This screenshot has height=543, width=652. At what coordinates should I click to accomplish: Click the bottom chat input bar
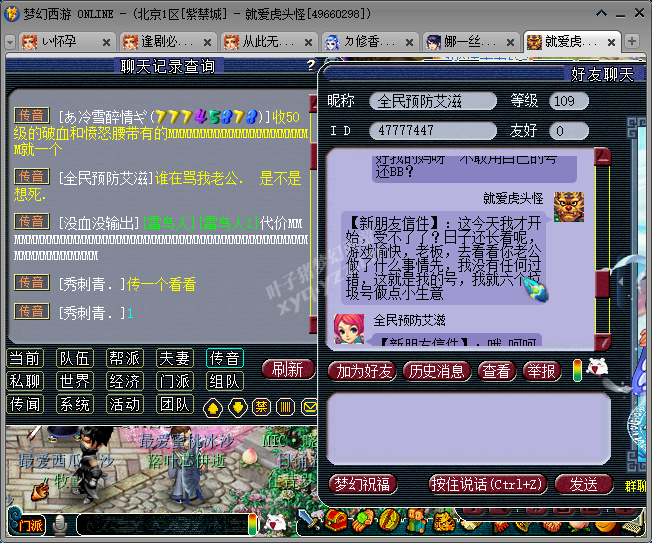[x=163, y=525]
